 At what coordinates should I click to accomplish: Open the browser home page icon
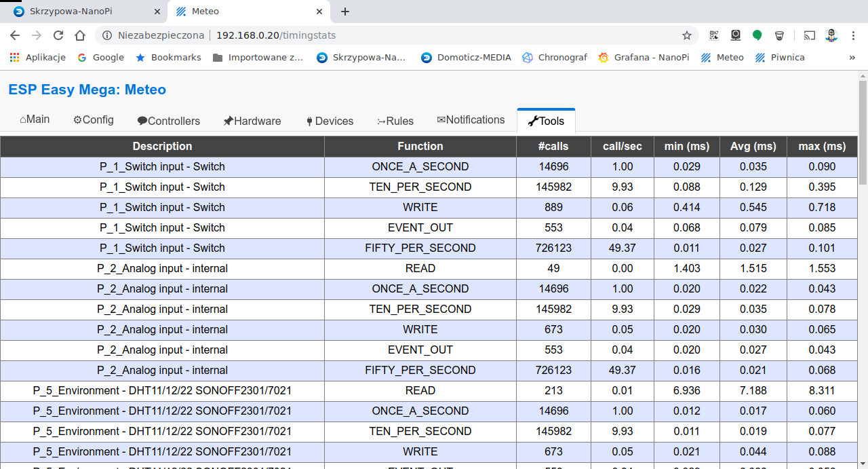click(x=80, y=35)
